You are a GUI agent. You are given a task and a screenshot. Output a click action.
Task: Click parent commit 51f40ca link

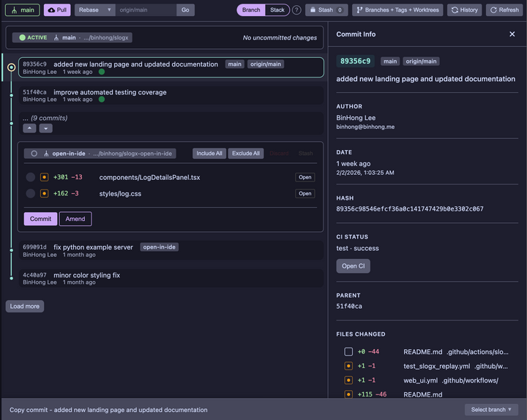349,307
